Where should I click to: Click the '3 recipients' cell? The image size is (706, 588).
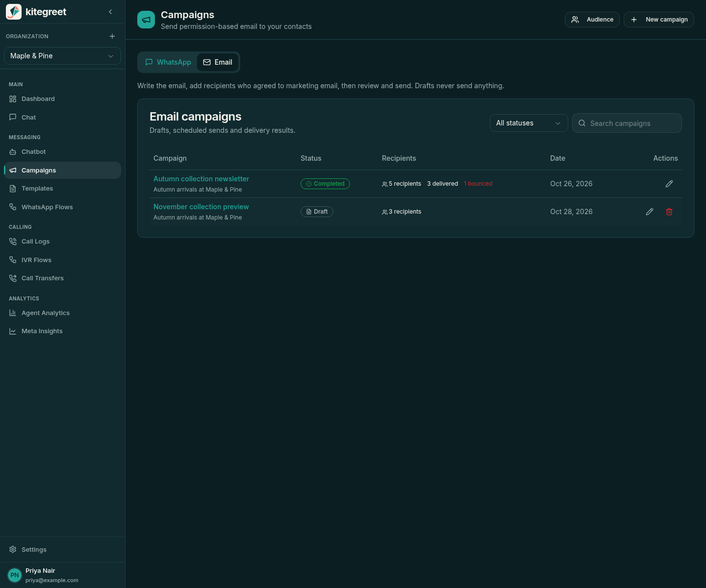402,212
